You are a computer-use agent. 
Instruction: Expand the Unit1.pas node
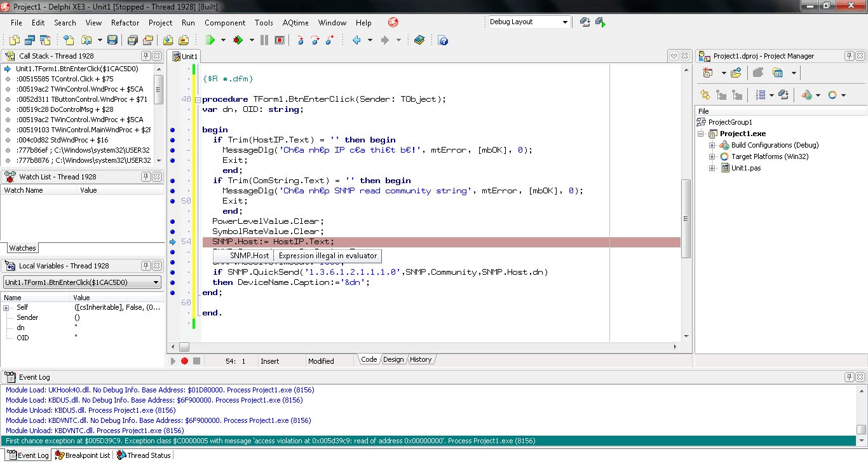[712, 169]
